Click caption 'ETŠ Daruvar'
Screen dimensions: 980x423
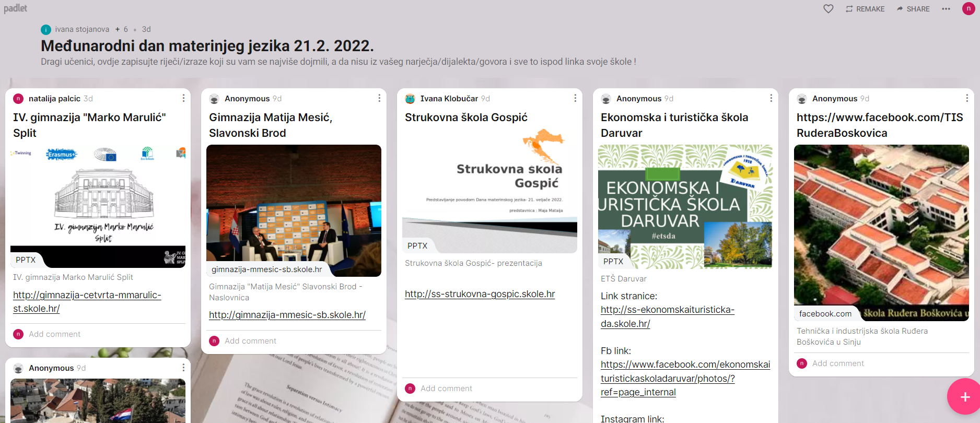coord(624,279)
